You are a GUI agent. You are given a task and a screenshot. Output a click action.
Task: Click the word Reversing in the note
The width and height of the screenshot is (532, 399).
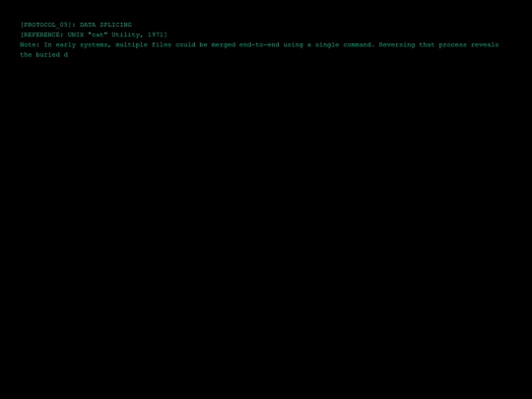[397, 45]
